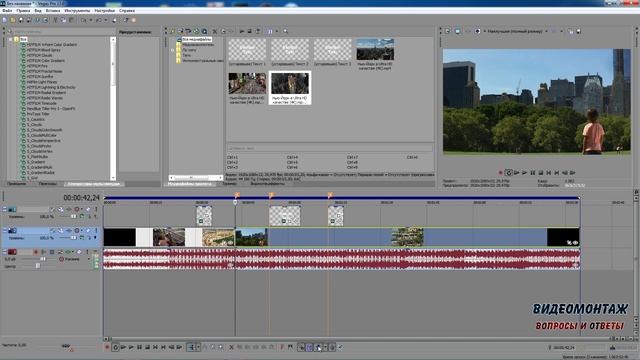Solo the first video track

[96, 209]
